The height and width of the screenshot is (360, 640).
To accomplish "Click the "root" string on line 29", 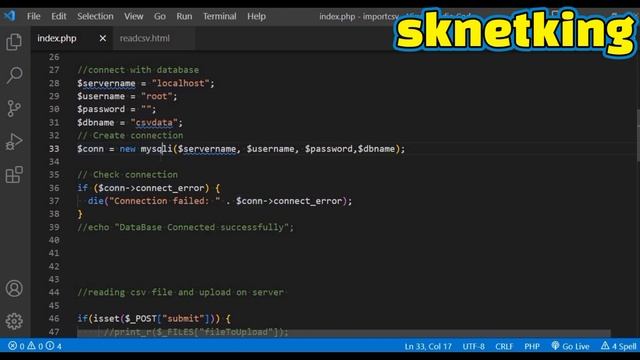I will click(x=157, y=96).
